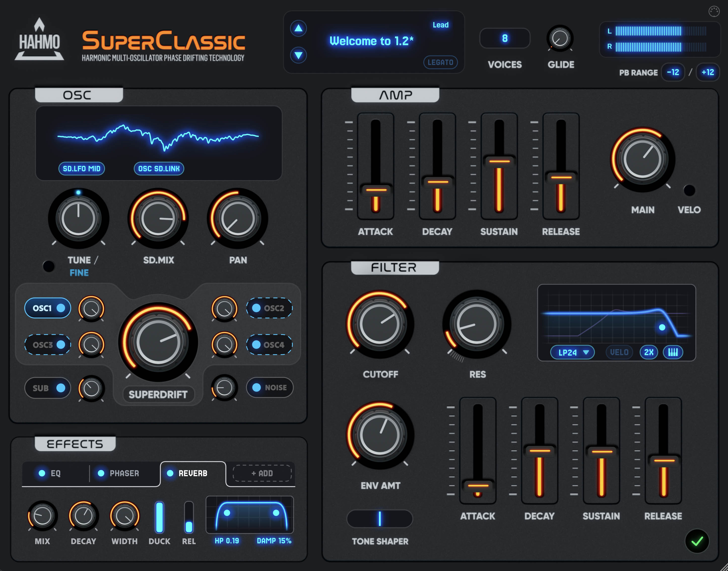
Task: Click the Amp Release slider handle
Action: pyautogui.click(x=562, y=177)
